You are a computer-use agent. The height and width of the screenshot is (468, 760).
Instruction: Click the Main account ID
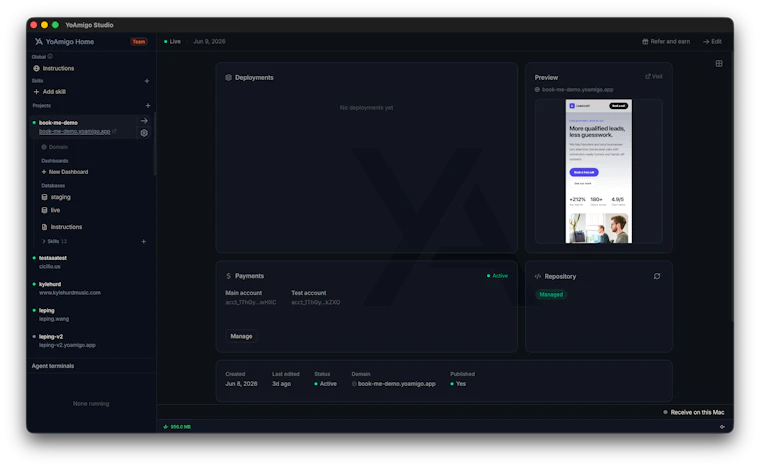click(251, 302)
